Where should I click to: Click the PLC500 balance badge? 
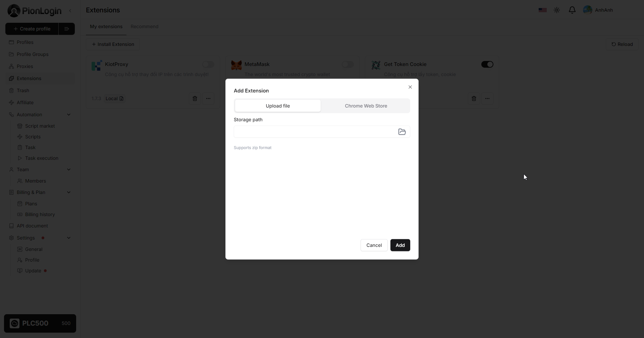pos(40,323)
